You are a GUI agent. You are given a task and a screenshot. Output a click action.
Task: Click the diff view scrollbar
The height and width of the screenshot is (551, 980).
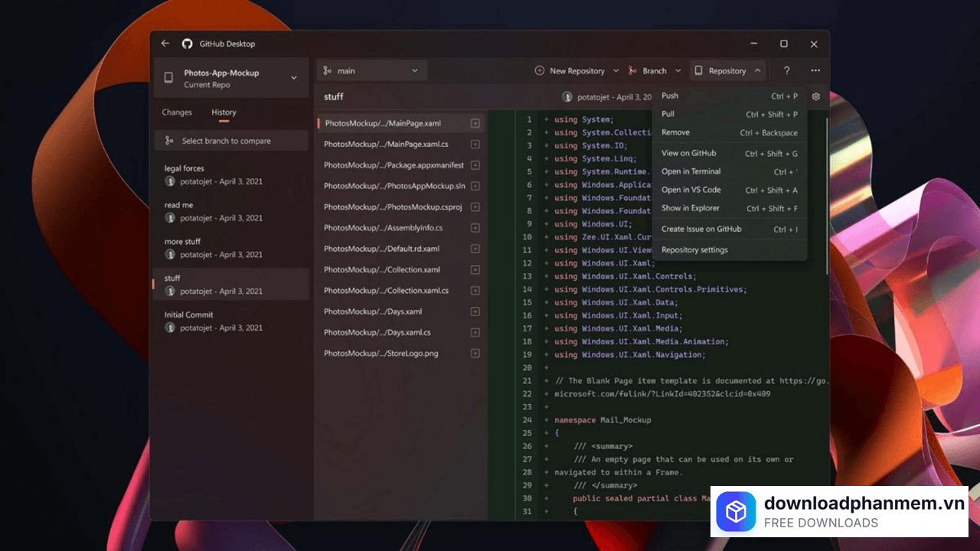click(828, 191)
